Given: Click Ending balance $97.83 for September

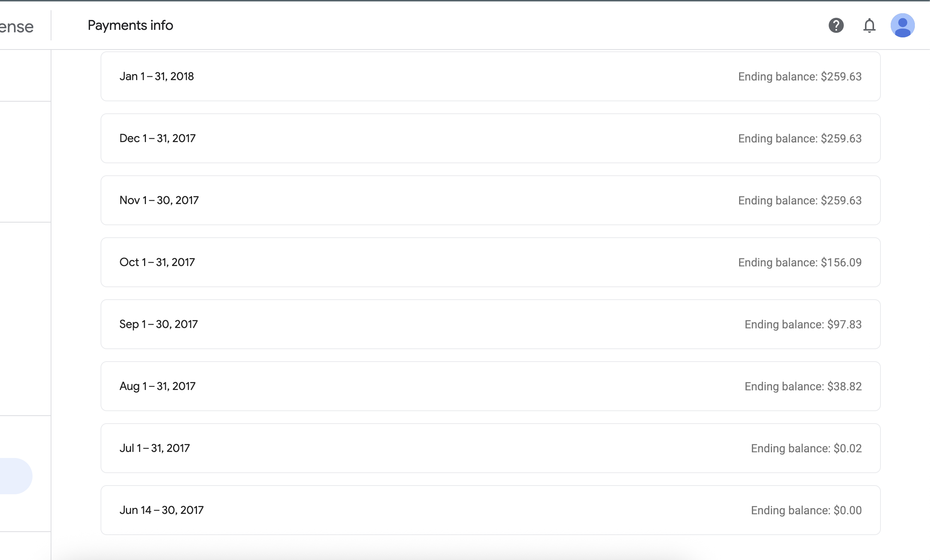Looking at the screenshot, I should [x=803, y=324].
